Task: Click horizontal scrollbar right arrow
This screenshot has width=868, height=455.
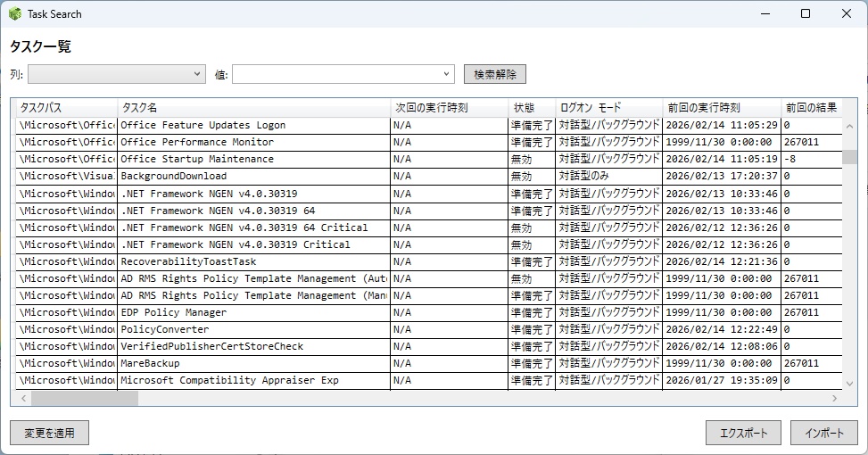Action: point(835,398)
